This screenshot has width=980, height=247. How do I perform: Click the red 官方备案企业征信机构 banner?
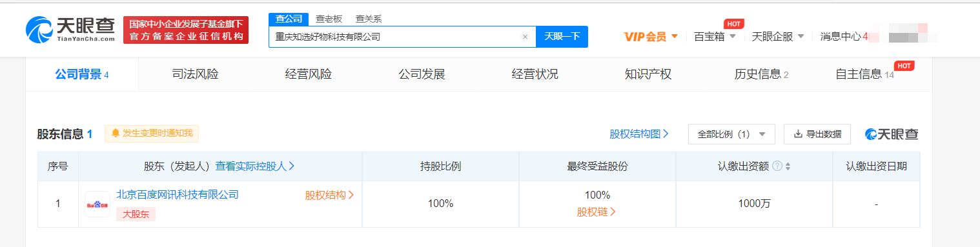click(x=186, y=30)
